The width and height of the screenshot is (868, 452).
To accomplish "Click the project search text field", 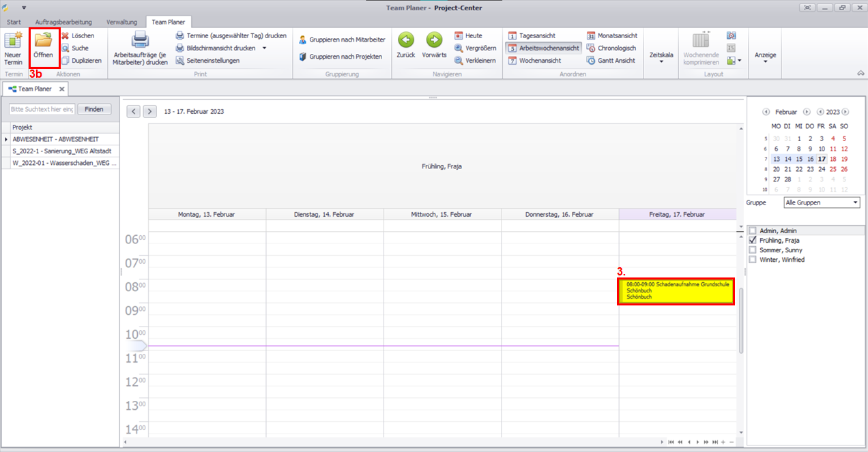I will tap(41, 109).
